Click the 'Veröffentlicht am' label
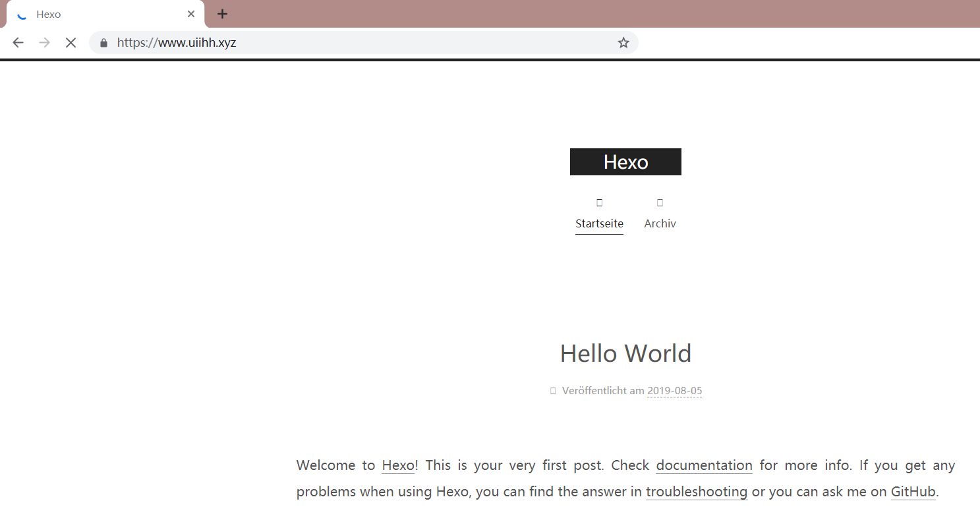980x524 pixels. [603, 391]
